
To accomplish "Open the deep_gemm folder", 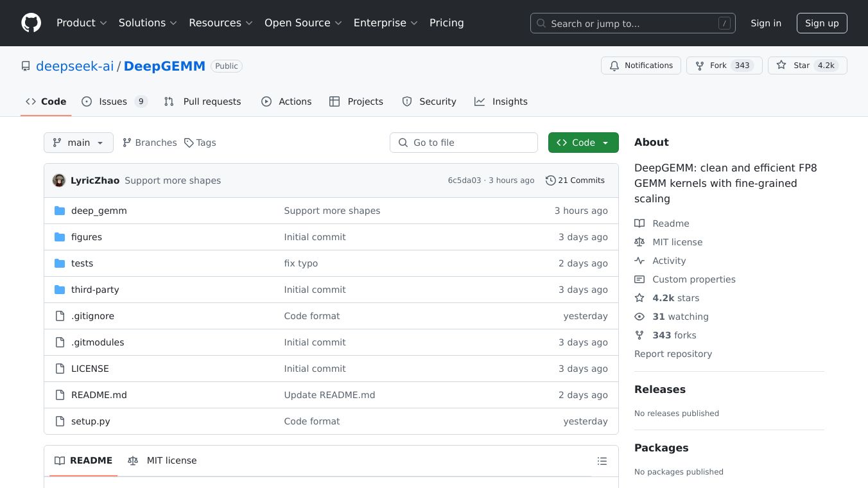I will pos(99,211).
